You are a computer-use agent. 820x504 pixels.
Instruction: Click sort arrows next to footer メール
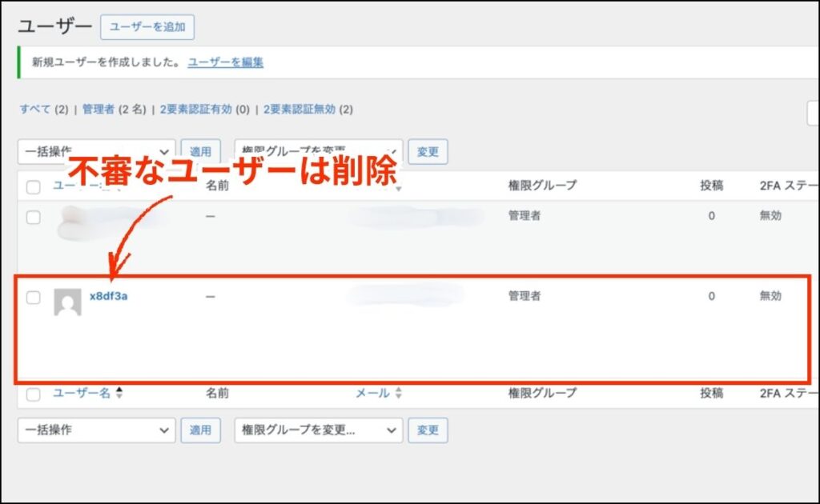coord(399,393)
